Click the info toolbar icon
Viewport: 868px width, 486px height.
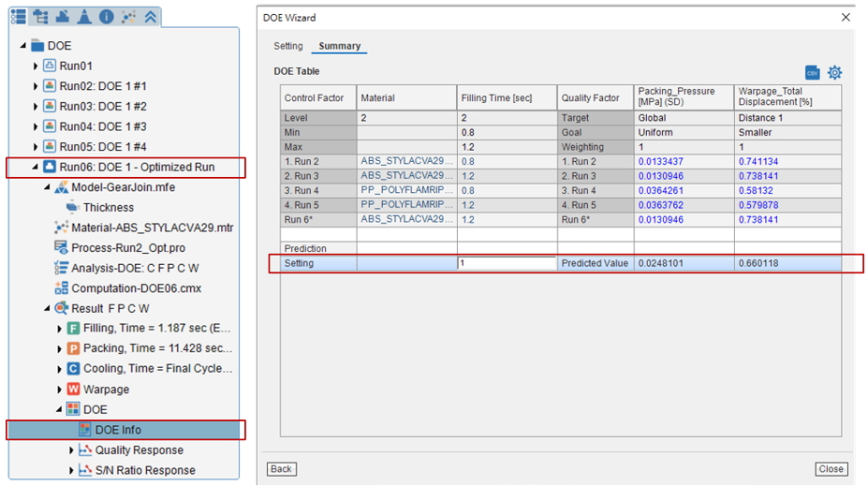[107, 17]
